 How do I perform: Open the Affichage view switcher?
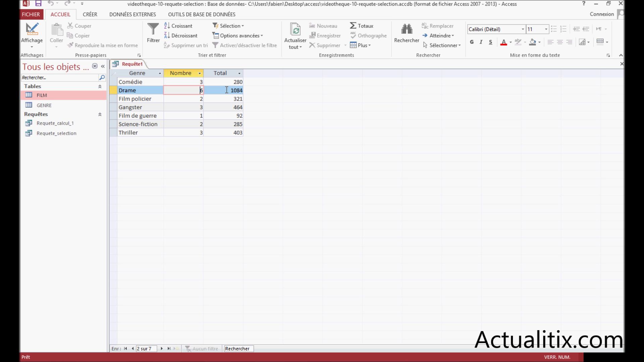point(32,35)
